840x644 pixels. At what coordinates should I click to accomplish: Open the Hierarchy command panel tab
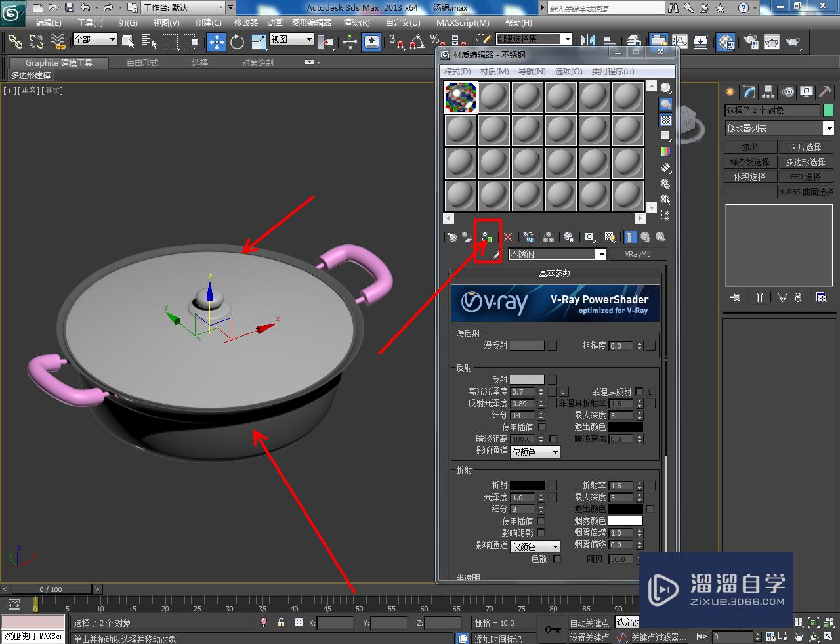coord(768,93)
